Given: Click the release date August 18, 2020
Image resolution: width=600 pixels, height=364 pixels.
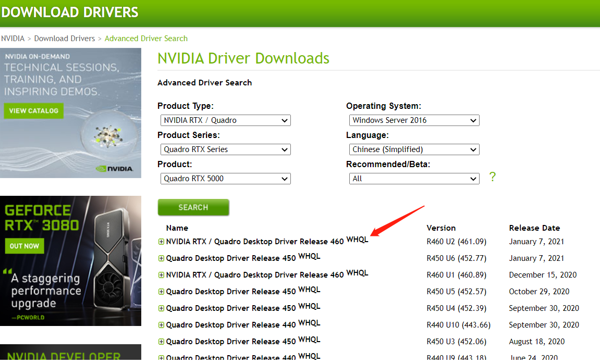Looking at the screenshot, I should [x=537, y=342].
